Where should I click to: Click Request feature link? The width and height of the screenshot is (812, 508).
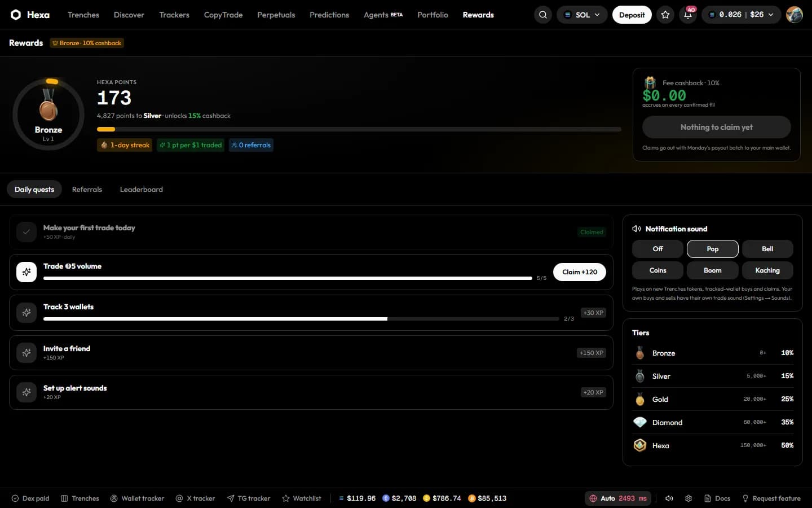tap(771, 498)
